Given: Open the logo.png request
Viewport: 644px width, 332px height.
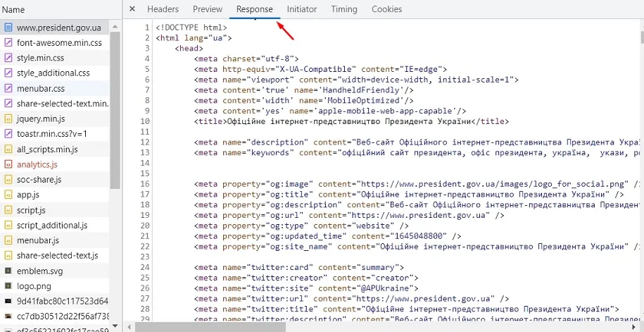Looking at the screenshot, I should (55, 286).
